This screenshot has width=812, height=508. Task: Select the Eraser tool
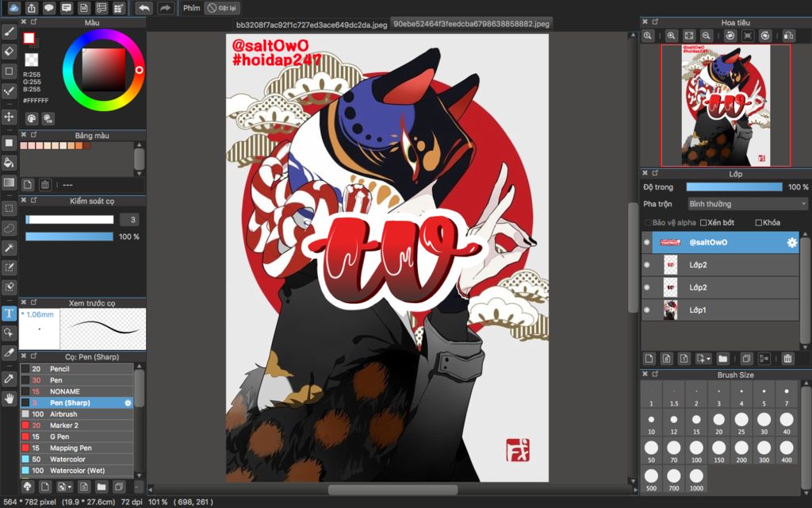[10, 52]
